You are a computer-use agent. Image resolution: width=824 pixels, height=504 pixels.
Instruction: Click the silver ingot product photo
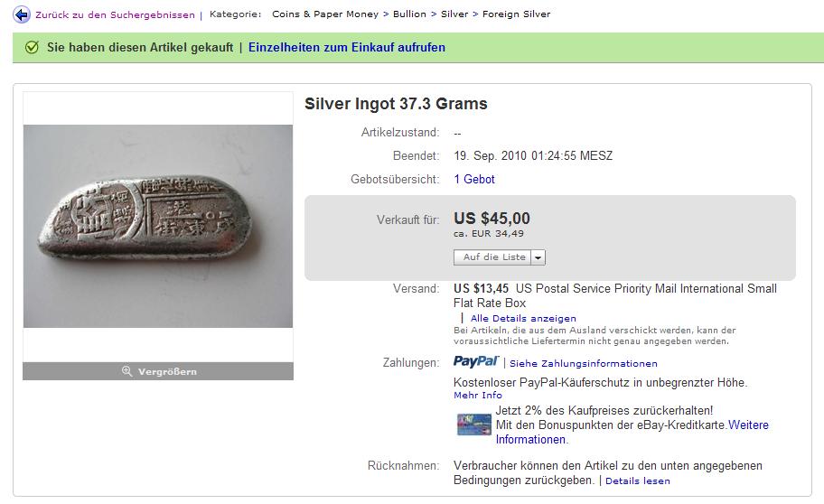(x=158, y=226)
